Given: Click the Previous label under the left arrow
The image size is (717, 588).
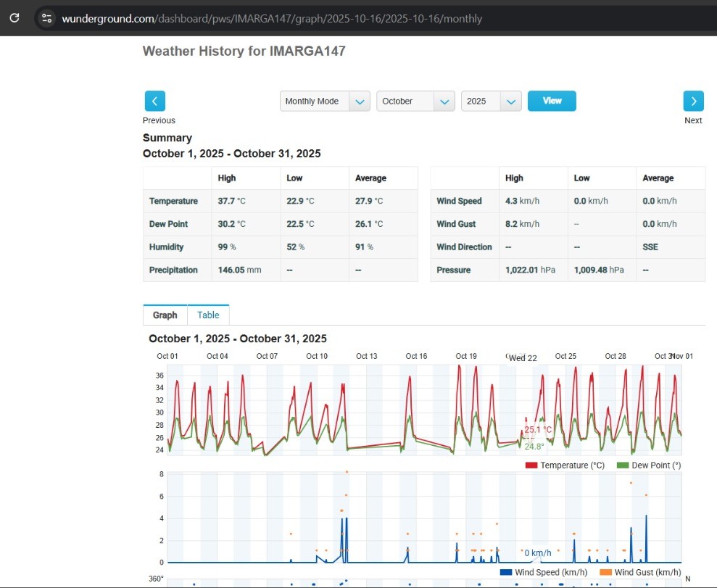Looking at the screenshot, I should click(159, 120).
